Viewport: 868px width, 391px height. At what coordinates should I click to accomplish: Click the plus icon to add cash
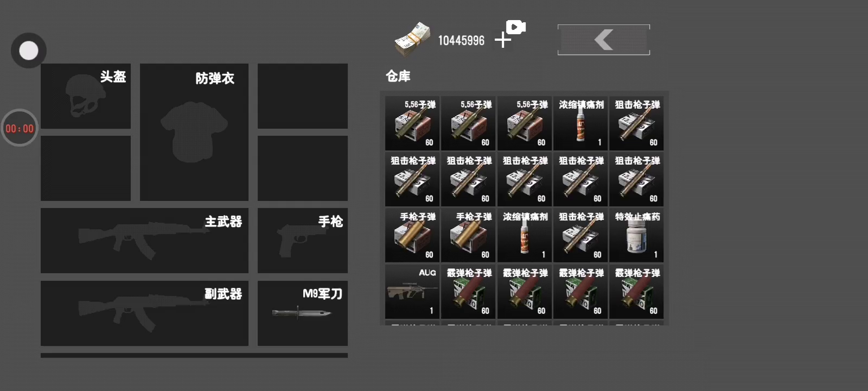click(x=503, y=40)
